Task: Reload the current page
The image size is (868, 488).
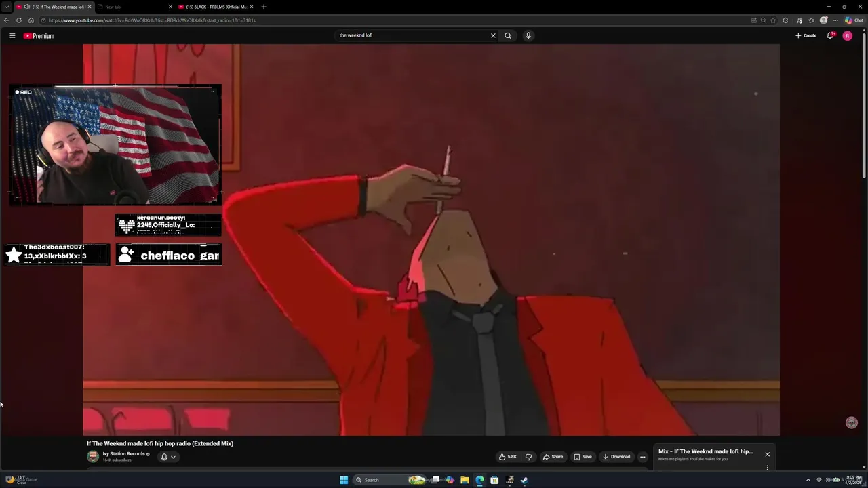Action: pos(19,20)
